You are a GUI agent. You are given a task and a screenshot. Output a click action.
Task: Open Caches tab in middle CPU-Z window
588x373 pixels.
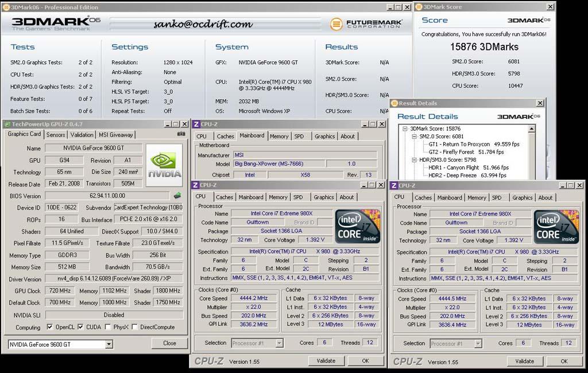[225, 197]
